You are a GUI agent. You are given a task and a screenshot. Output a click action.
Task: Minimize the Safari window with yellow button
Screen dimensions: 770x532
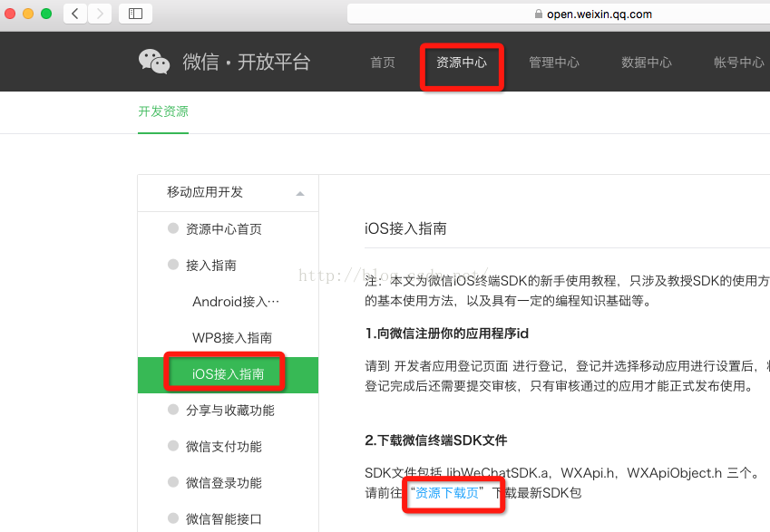pos(28,14)
